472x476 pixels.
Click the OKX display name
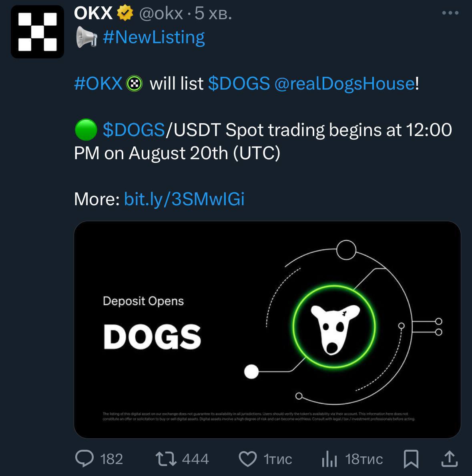93,14
